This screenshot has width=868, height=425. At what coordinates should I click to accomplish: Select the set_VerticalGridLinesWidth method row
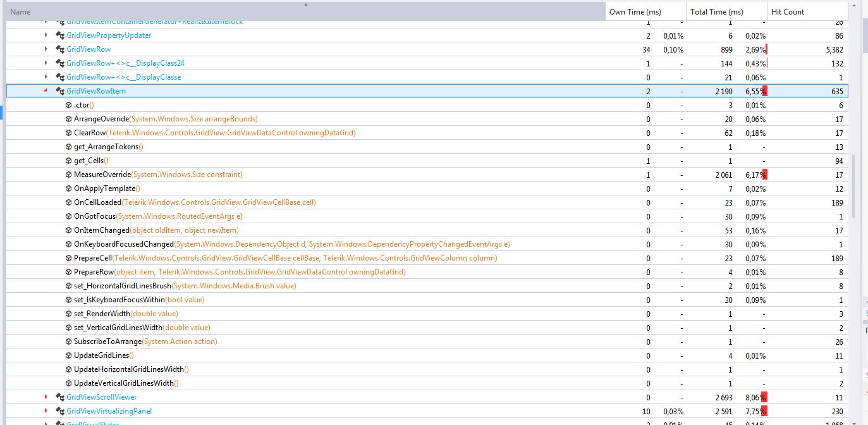pos(427,328)
